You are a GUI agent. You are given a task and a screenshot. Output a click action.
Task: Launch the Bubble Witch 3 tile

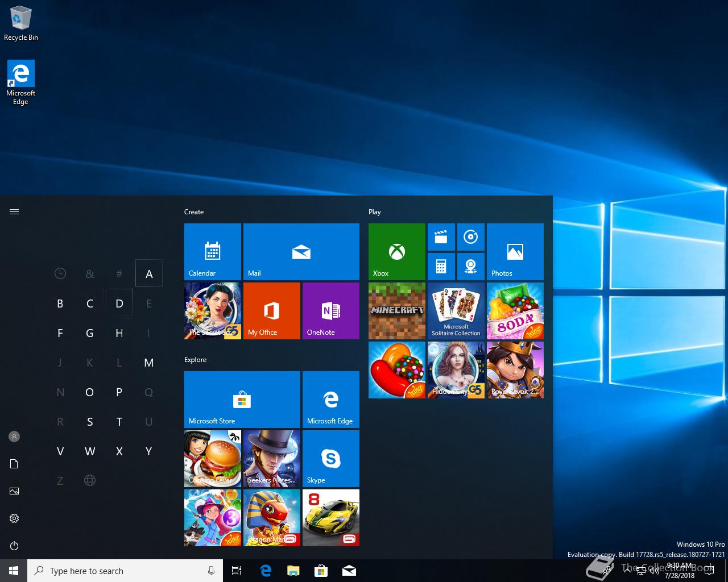213,518
